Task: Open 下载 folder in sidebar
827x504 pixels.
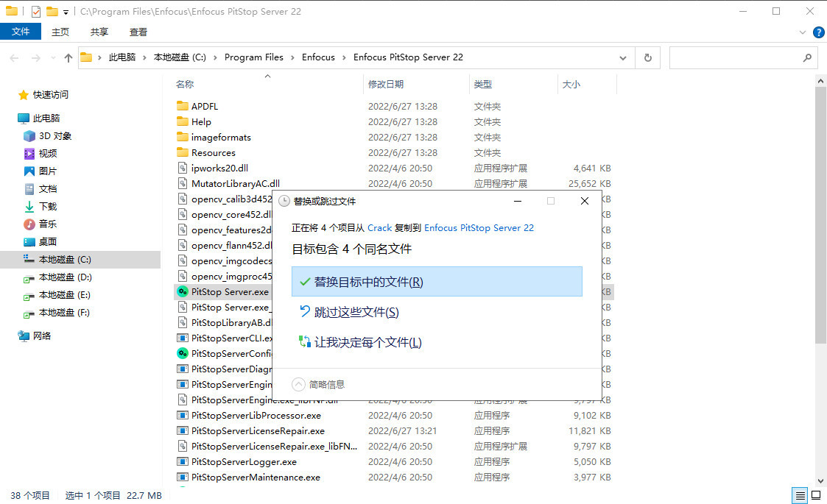Action: coord(47,207)
